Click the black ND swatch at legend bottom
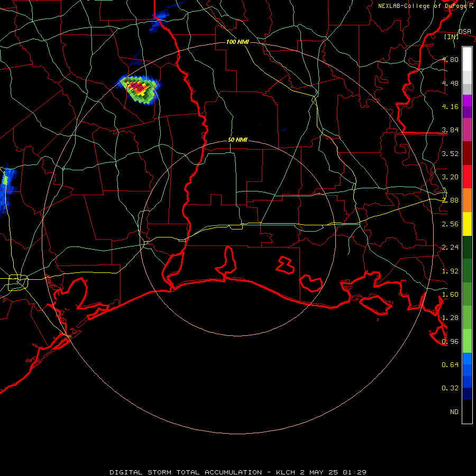 [467, 411]
